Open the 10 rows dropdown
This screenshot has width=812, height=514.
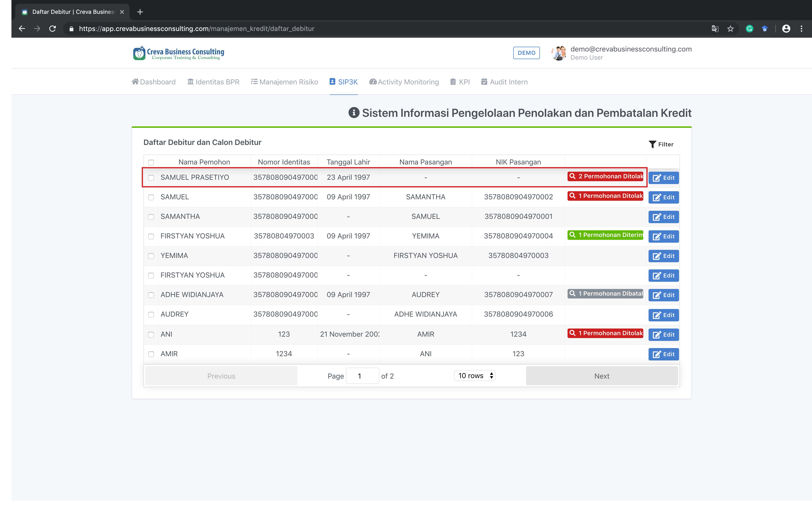pos(475,376)
